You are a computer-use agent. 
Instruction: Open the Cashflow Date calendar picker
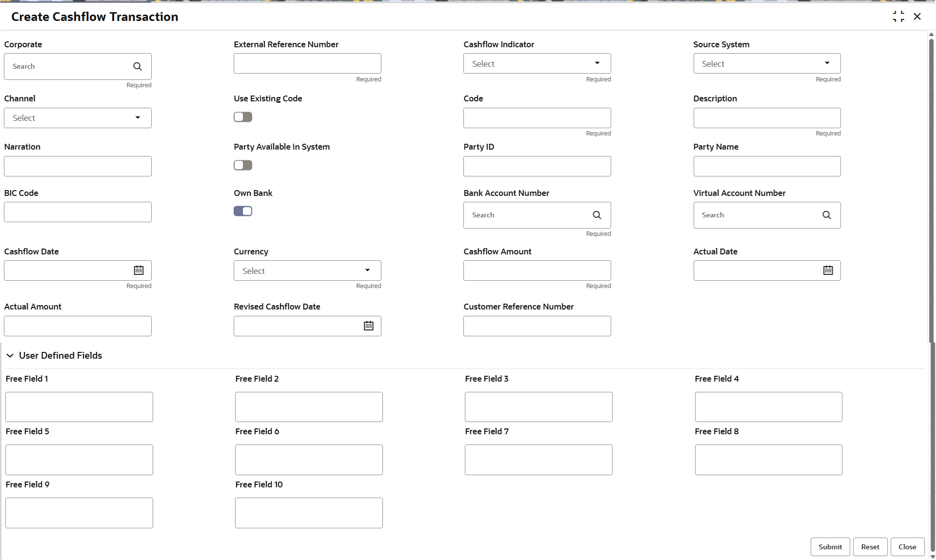139,270
